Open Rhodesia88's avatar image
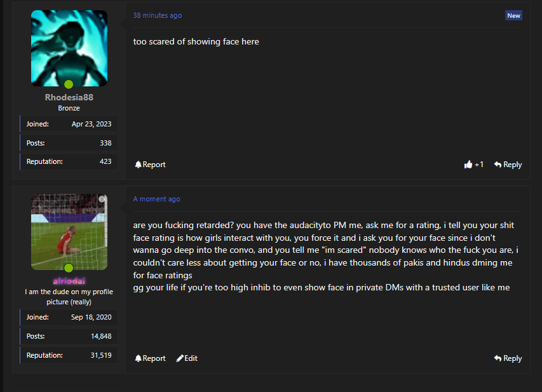Image resolution: width=542 pixels, height=392 pixels. pos(69,48)
